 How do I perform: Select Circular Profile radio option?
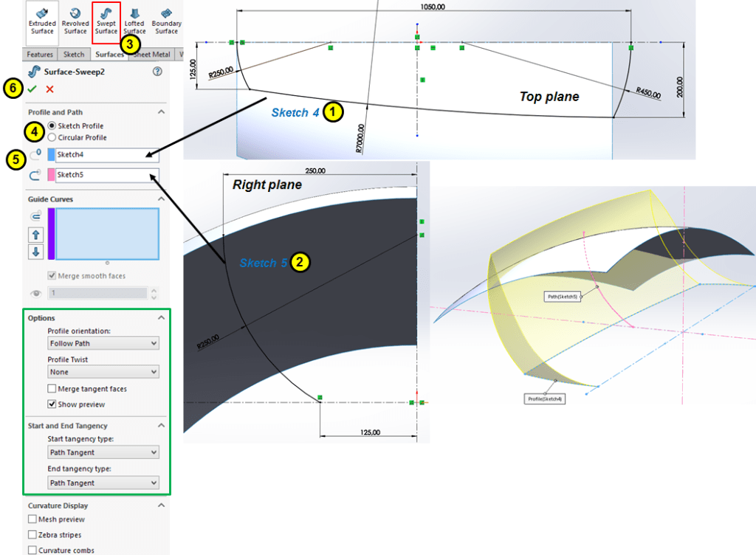[52, 137]
